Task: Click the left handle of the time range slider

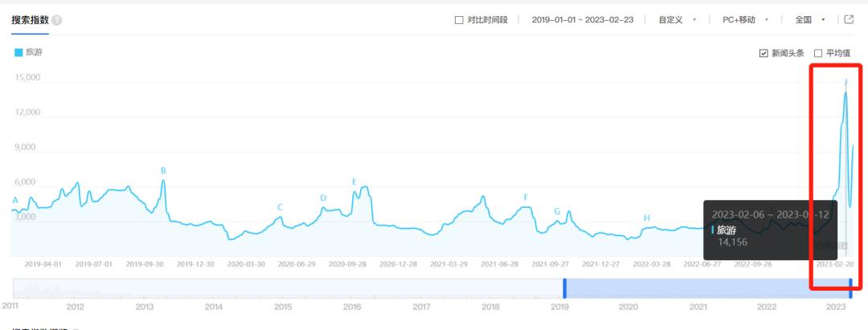Action: (x=565, y=288)
